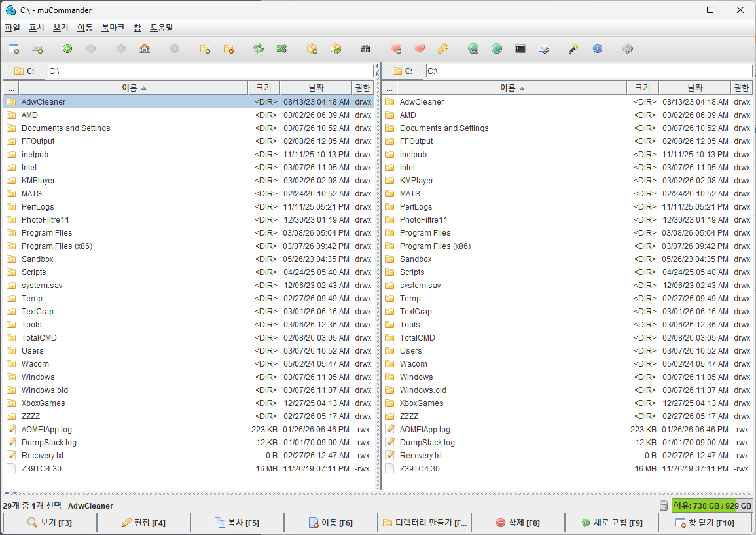Click left panel path field C:\
This screenshot has width=756, height=535.
pos(211,71)
